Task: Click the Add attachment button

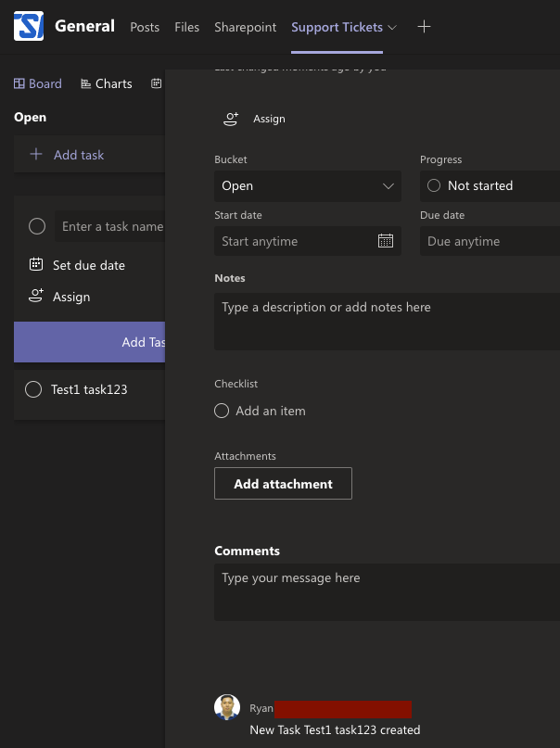Action: [x=283, y=484]
